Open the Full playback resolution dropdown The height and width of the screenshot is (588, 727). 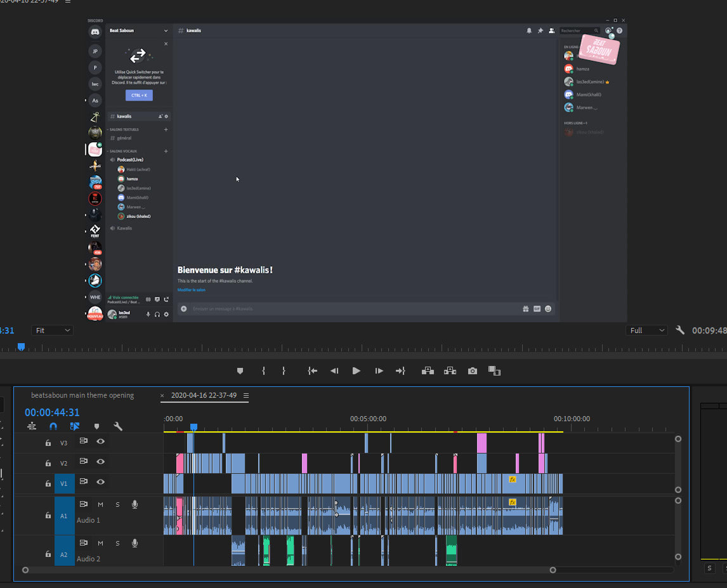click(x=646, y=330)
